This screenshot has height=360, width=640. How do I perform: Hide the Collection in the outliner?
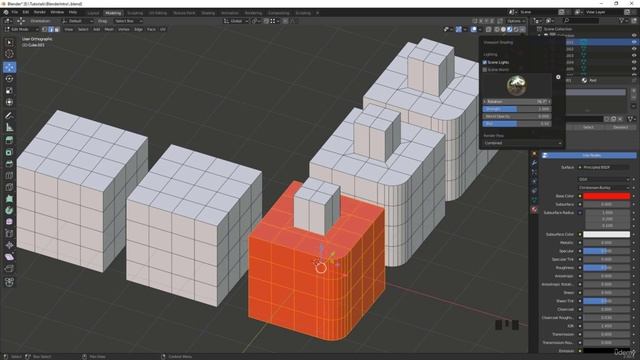634,36
